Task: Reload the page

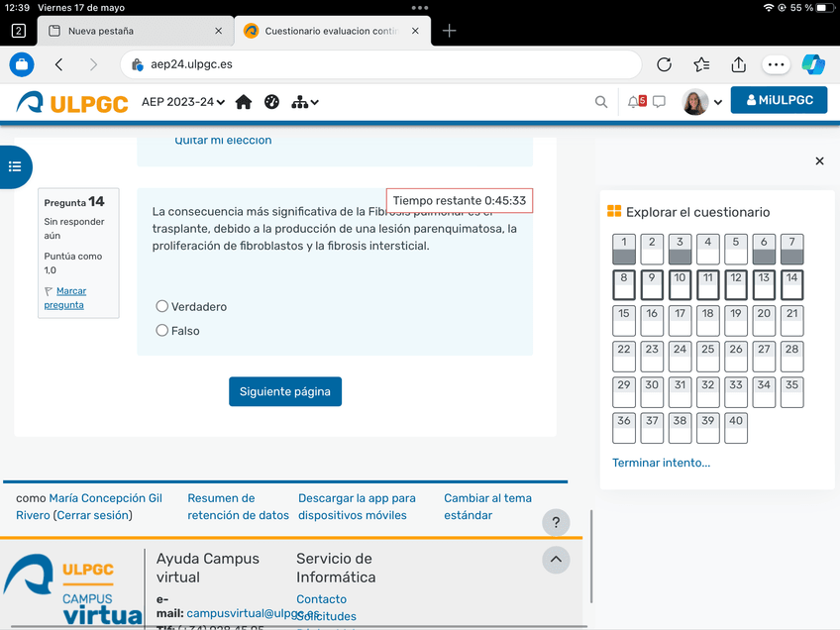Action: 665,64
